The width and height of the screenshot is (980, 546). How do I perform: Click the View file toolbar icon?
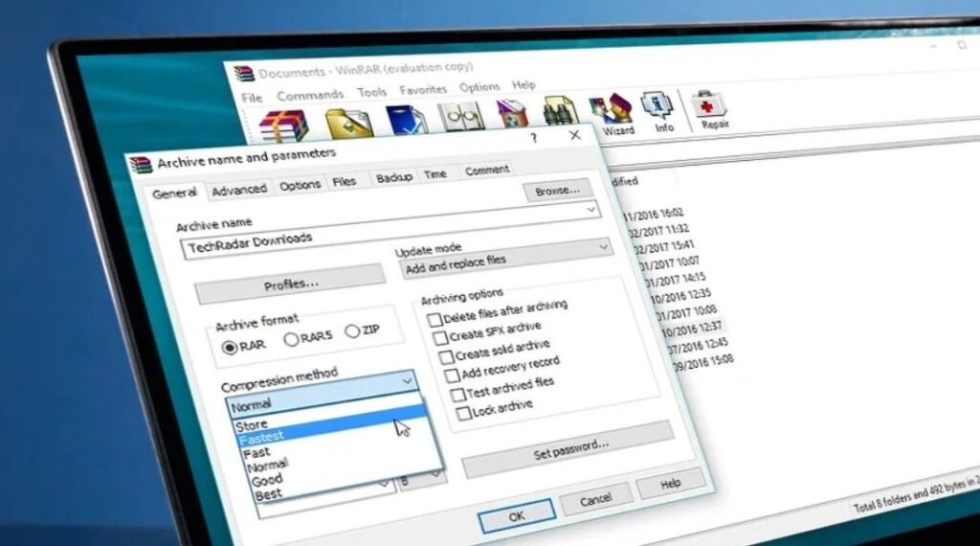[461, 117]
